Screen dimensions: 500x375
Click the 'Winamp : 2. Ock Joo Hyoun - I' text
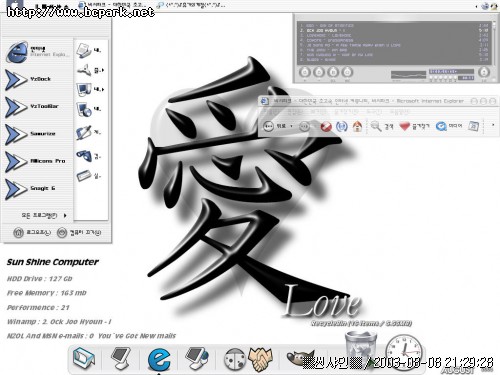tap(59, 322)
